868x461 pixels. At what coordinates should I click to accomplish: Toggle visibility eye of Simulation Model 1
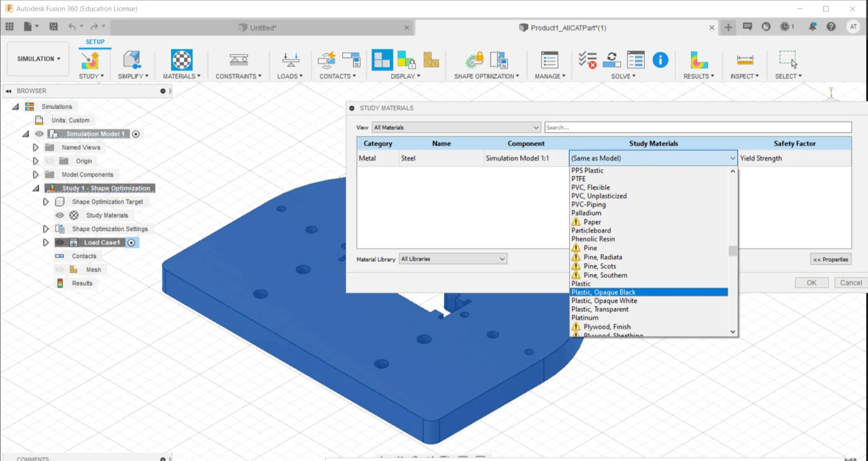(39, 134)
